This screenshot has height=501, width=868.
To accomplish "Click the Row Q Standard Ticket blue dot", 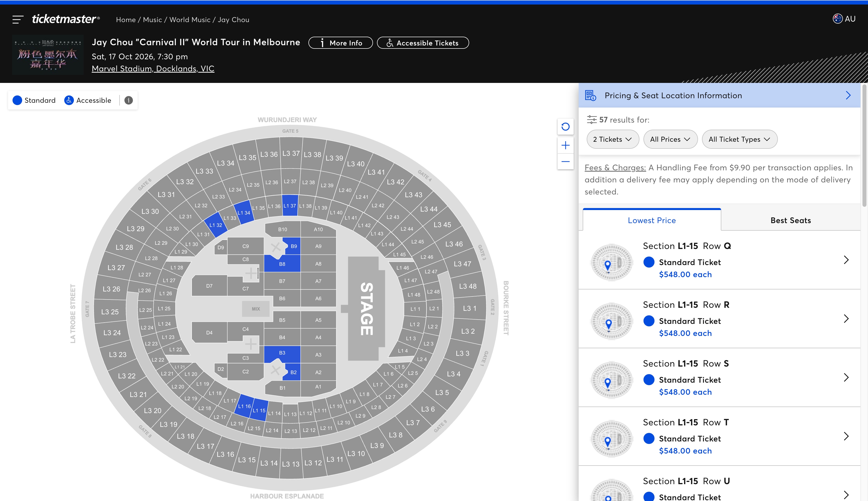I will tap(648, 262).
